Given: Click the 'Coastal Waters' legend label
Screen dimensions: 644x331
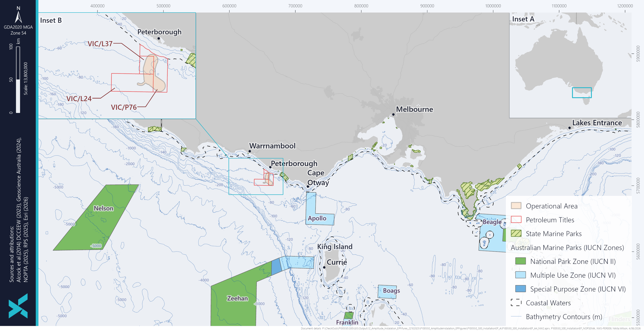Looking at the screenshot, I should [x=548, y=303].
